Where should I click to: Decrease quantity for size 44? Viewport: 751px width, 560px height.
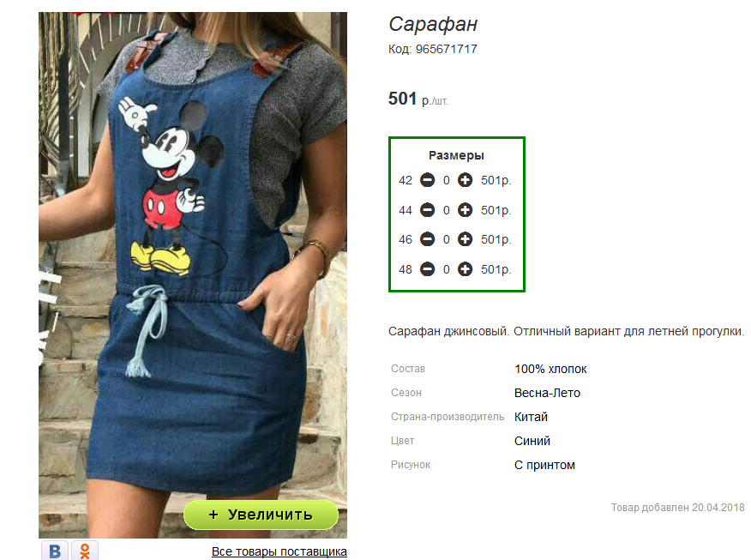click(x=427, y=210)
